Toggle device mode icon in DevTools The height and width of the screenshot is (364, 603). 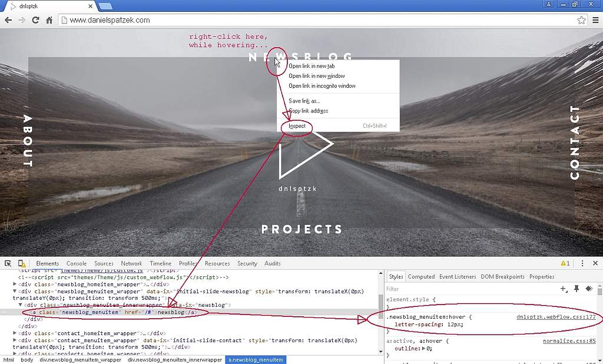(22, 263)
